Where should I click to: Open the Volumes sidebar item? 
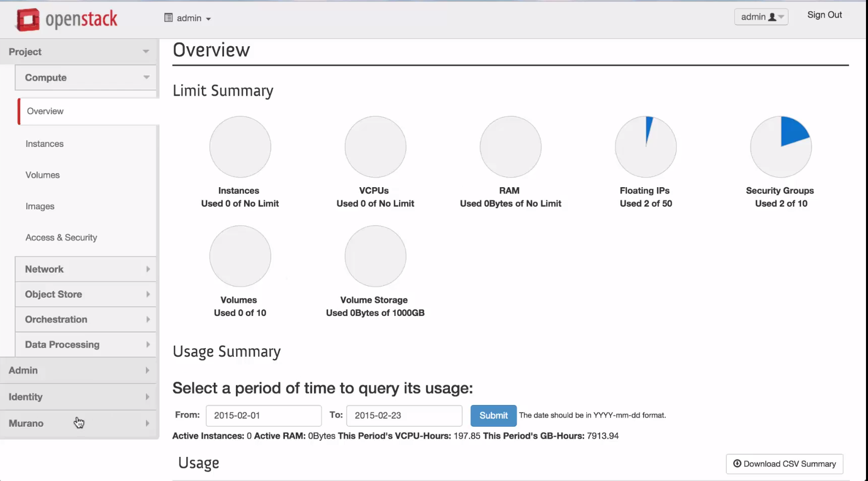click(x=43, y=175)
